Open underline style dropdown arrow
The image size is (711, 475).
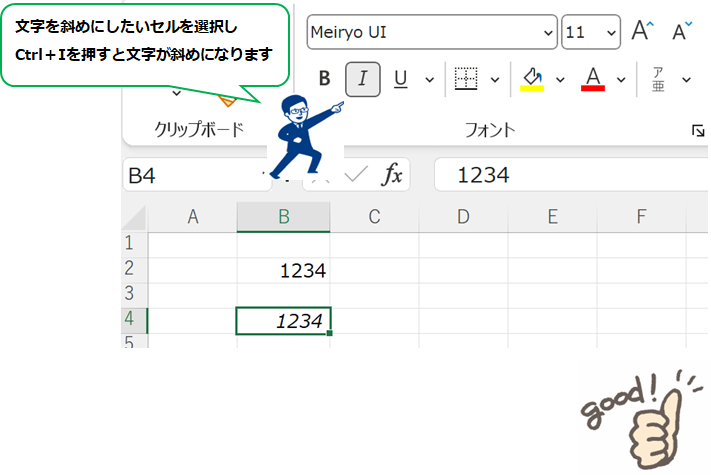click(429, 79)
